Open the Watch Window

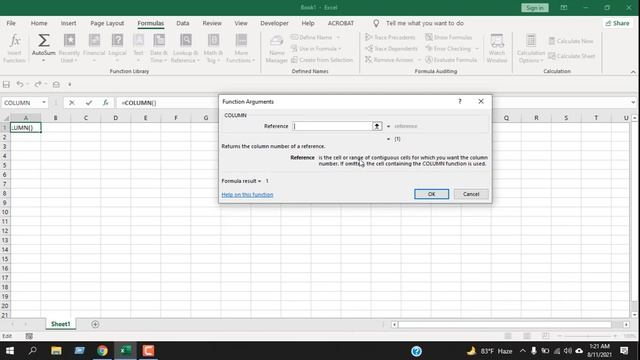(497, 48)
